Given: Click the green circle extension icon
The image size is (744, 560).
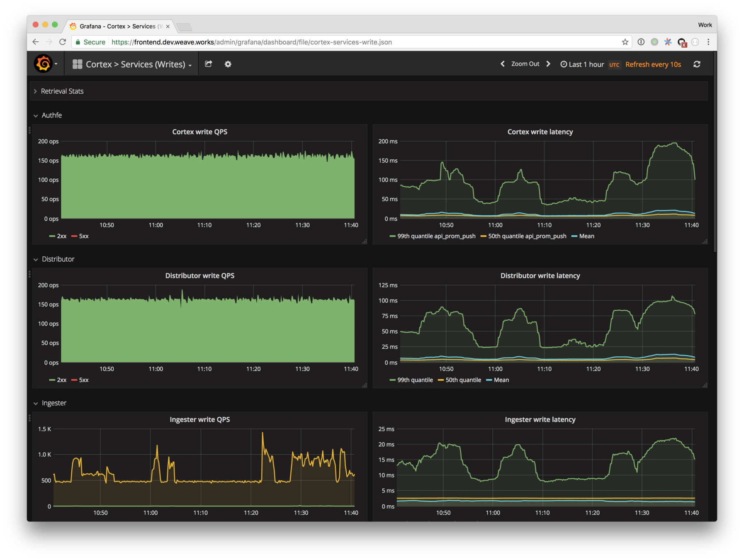Looking at the screenshot, I should (x=654, y=42).
